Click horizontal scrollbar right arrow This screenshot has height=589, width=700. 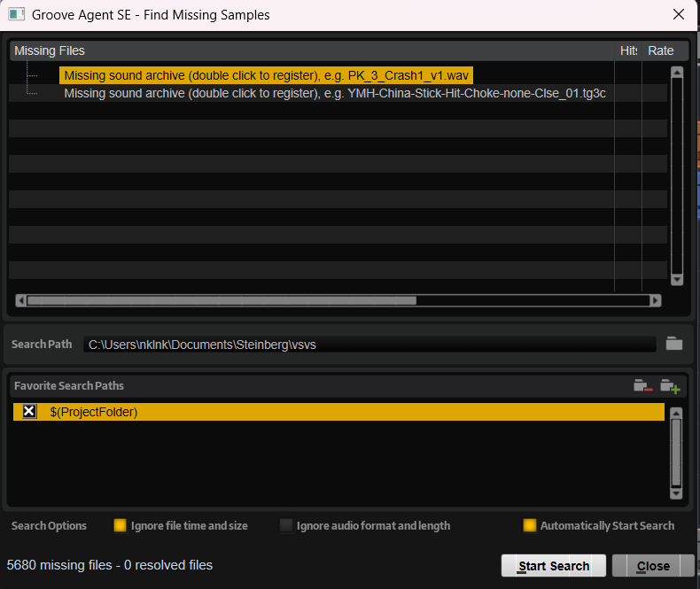(x=656, y=300)
